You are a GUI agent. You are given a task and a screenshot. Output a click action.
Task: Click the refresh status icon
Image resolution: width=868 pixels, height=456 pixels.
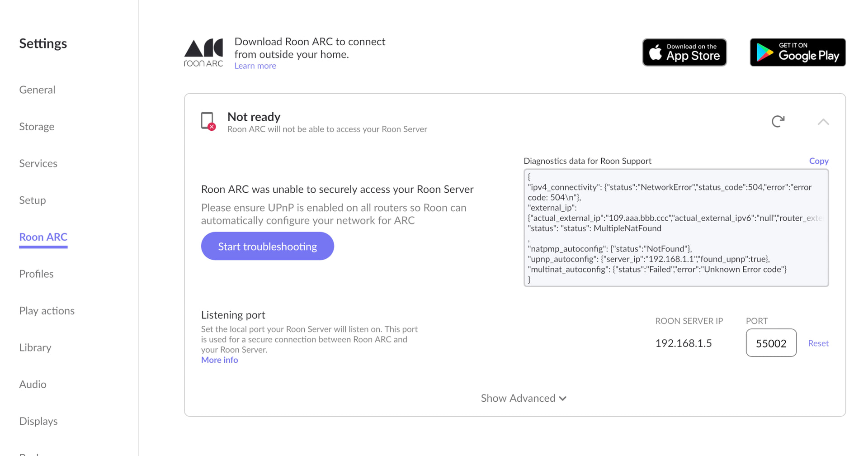tap(778, 121)
